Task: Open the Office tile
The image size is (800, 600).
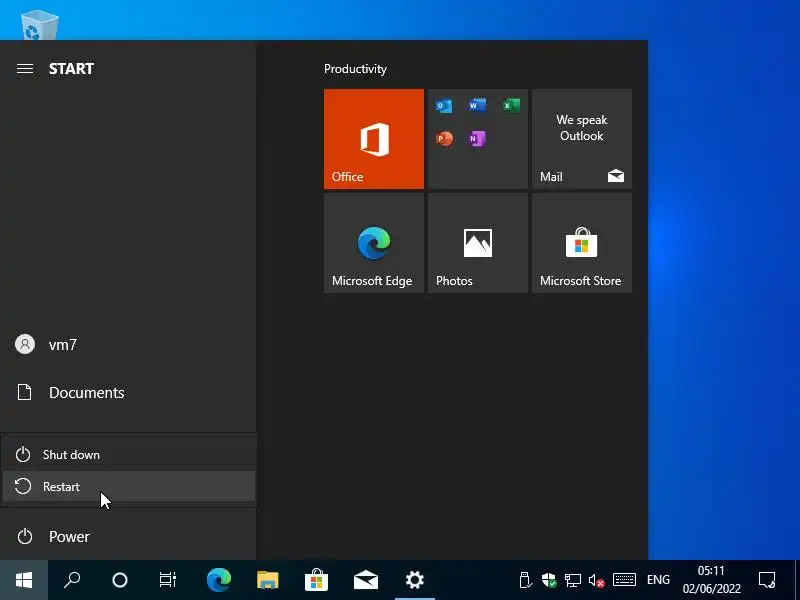Action: (373, 139)
